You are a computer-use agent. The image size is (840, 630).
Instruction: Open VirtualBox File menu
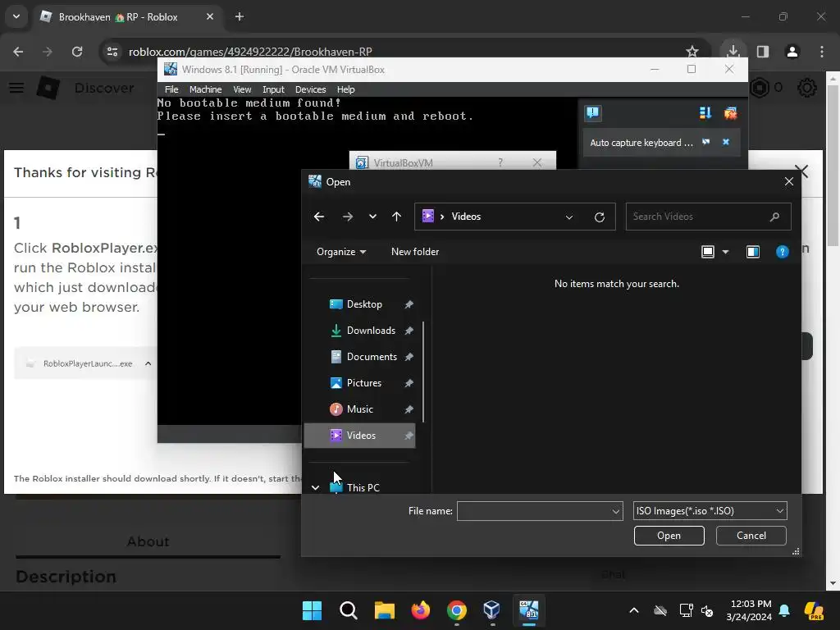point(171,89)
